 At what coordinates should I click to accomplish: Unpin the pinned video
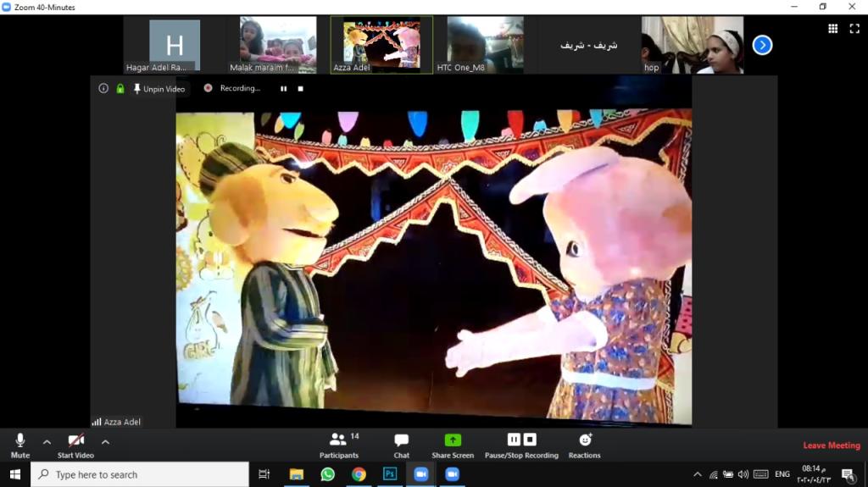tap(159, 89)
